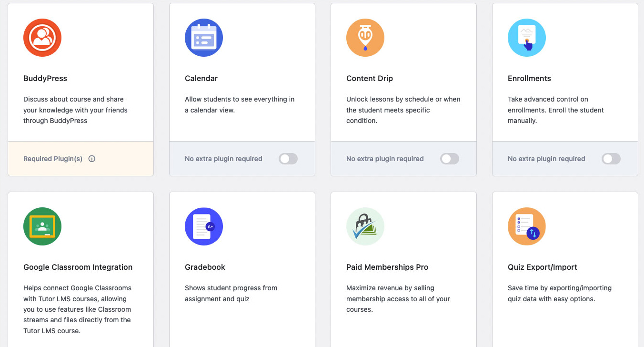Click the Content Drip heading
The width and height of the screenshot is (644, 347).
370,79
